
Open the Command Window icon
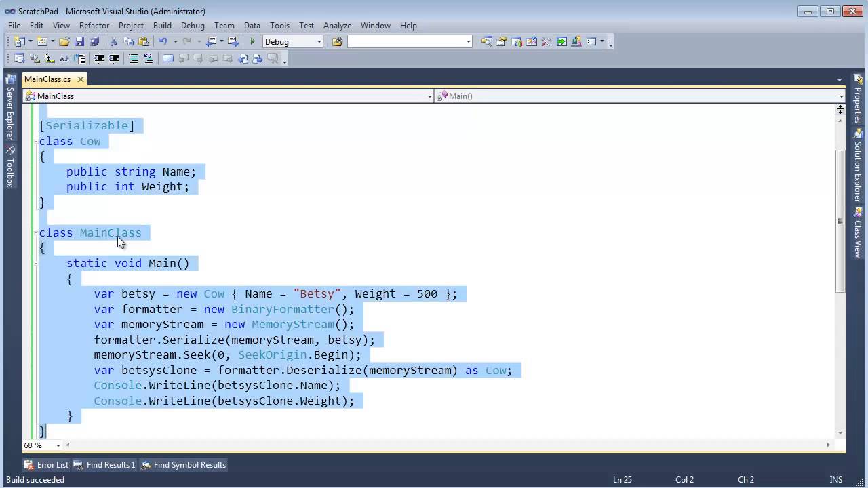tap(591, 42)
